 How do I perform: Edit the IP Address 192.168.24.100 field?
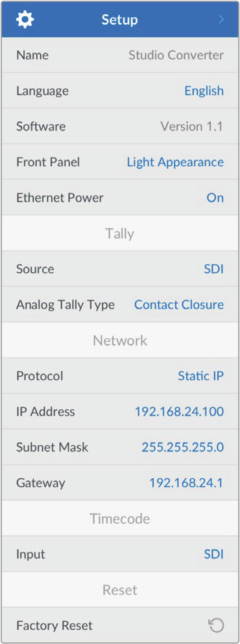[179, 411]
